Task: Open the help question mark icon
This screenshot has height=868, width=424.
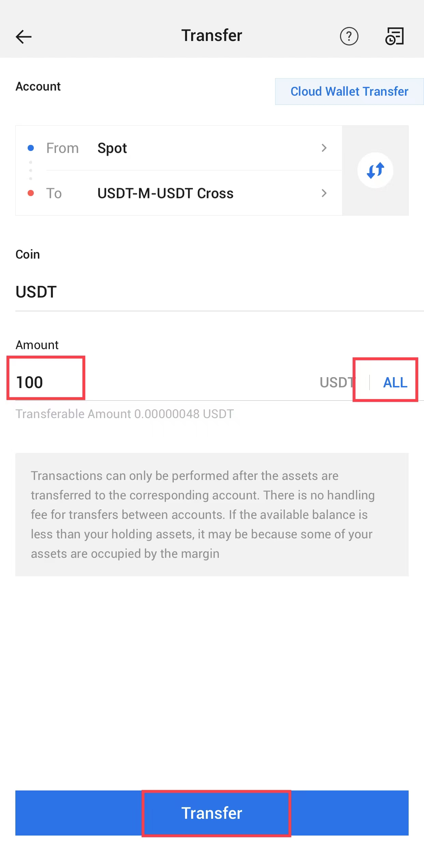Action: coord(349,36)
